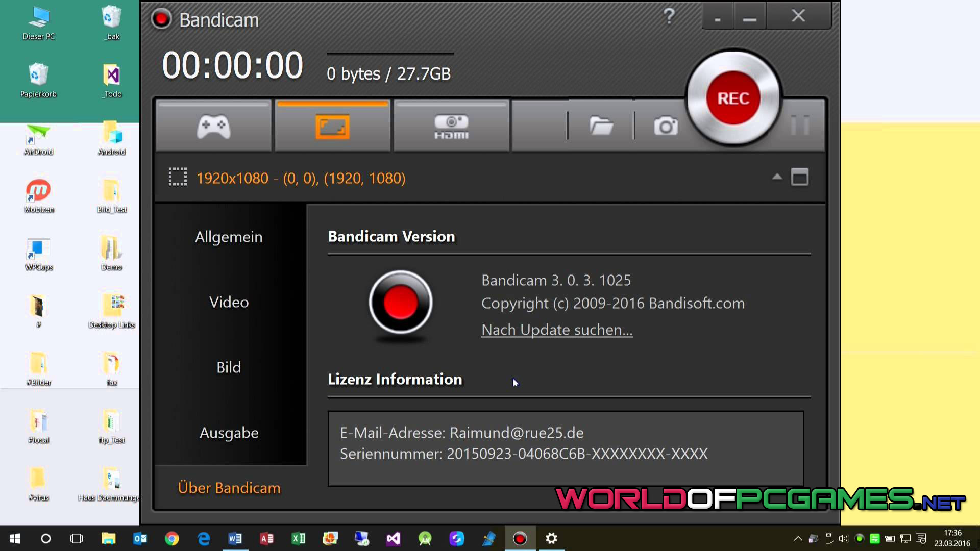Switch to game recording mode gamepad icon

tap(213, 127)
